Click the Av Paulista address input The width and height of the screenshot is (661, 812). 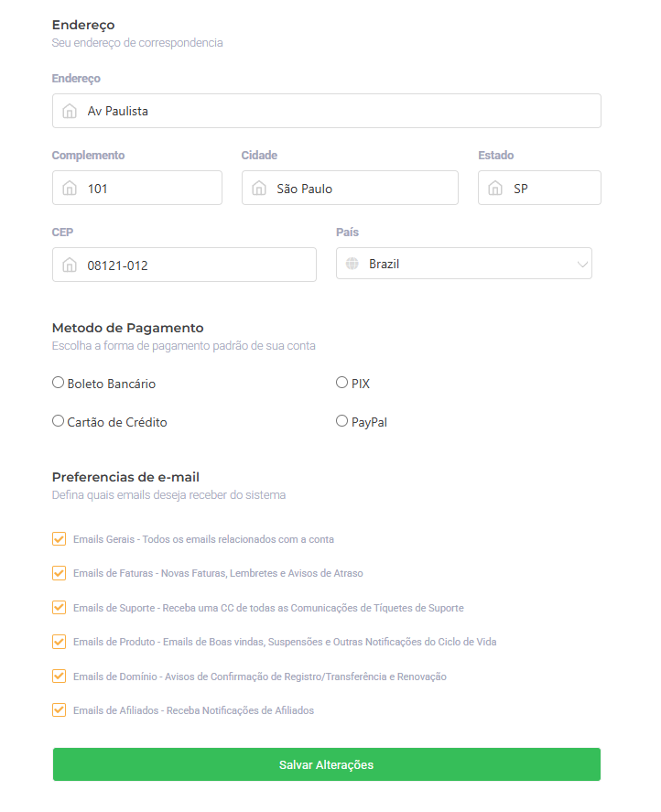point(339,111)
